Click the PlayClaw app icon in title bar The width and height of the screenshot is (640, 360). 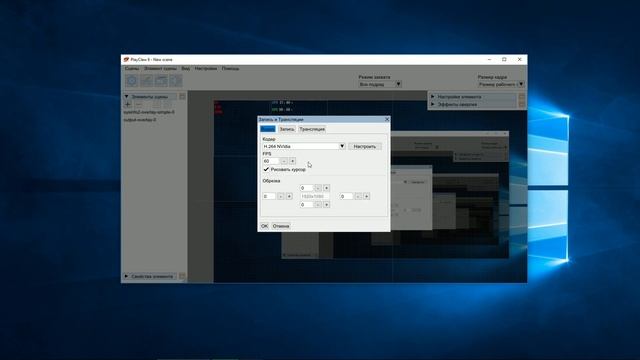click(127, 60)
